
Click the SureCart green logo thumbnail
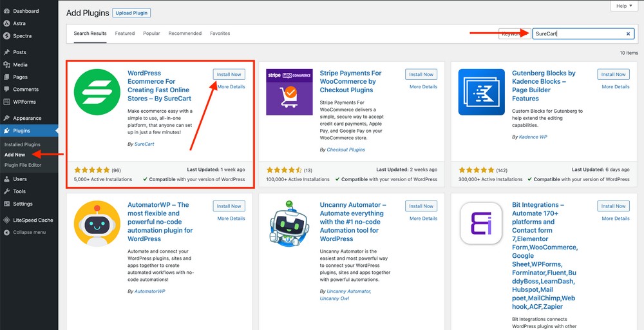(x=97, y=92)
